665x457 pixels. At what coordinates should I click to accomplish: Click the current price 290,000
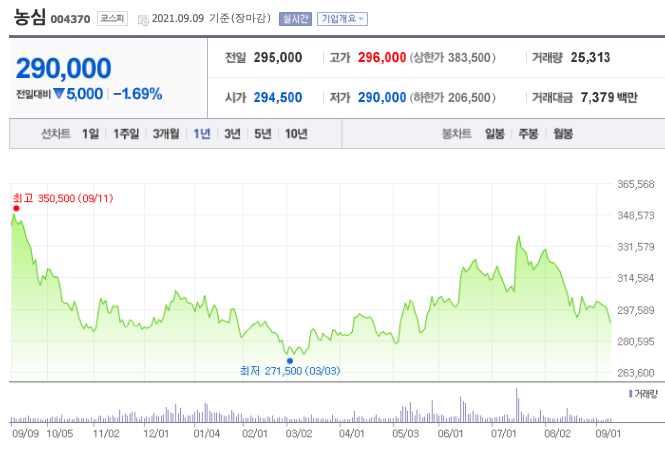[x=64, y=68]
